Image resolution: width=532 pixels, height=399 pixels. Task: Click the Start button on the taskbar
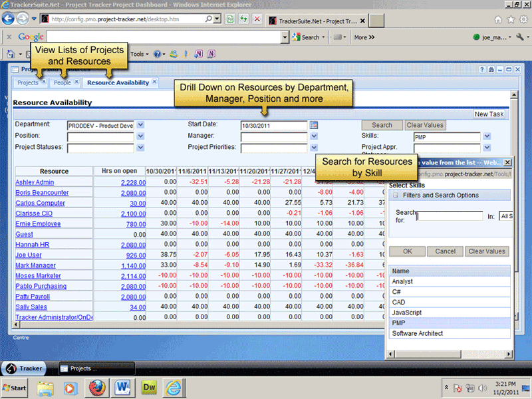coord(15,388)
